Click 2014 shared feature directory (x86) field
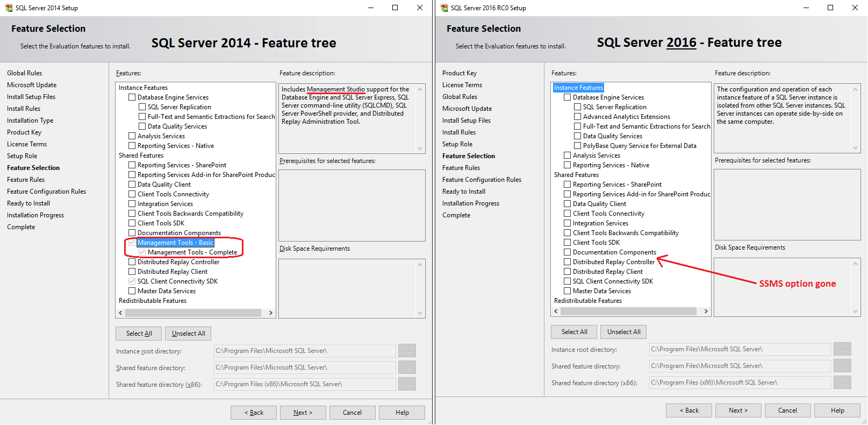The width and height of the screenshot is (868, 425). 305,384
